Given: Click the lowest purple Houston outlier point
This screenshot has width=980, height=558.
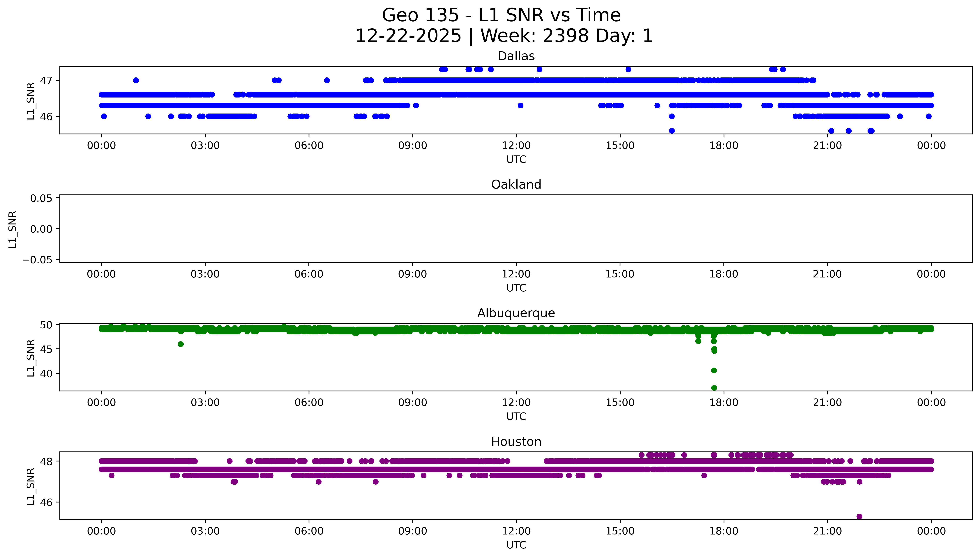Looking at the screenshot, I should pos(859,517).
